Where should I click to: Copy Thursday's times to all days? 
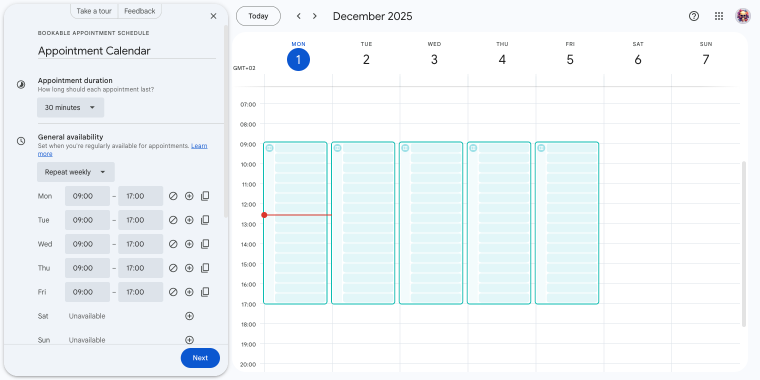click(x=205, y=268)
